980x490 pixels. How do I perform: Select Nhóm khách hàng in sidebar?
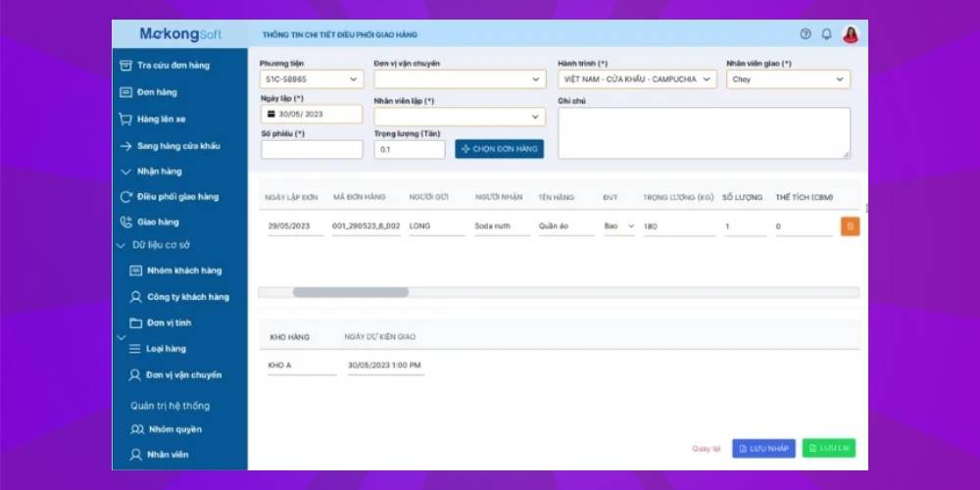point(184,270)
